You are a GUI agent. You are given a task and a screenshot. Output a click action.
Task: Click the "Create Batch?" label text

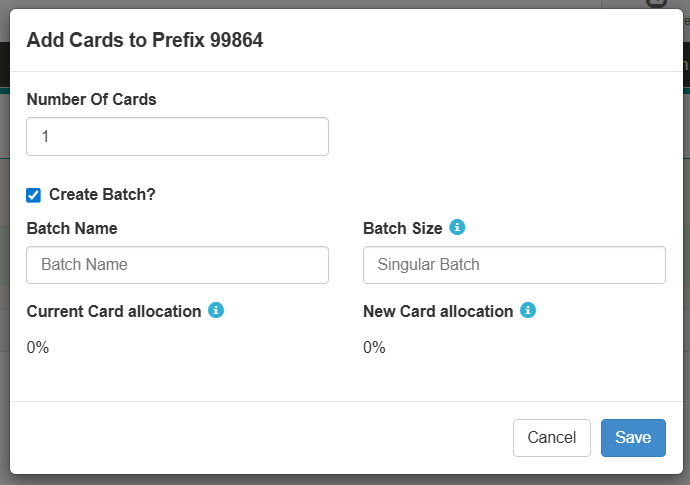pos(102,194)
